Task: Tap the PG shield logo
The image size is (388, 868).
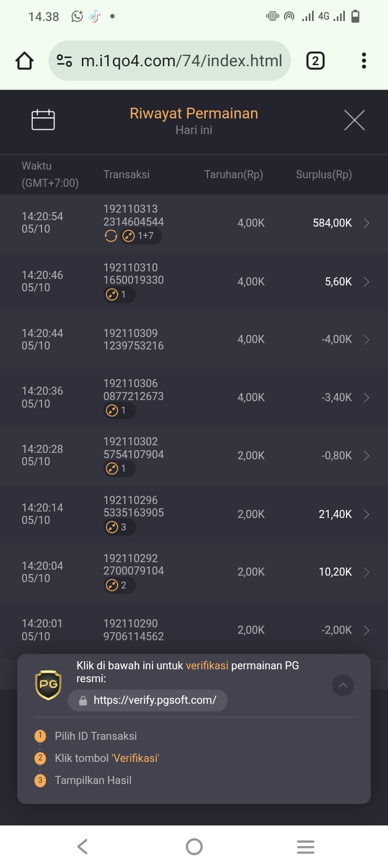Action: click(48, 685)
